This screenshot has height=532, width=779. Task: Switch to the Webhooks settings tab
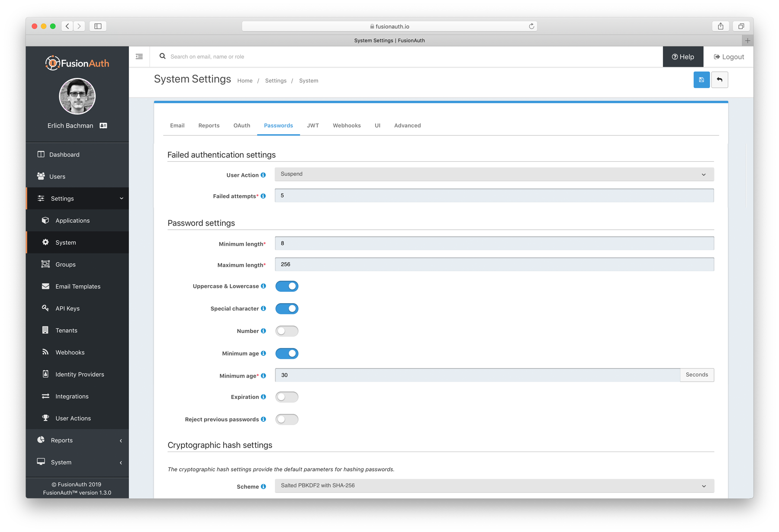click(x=346, y=126)
